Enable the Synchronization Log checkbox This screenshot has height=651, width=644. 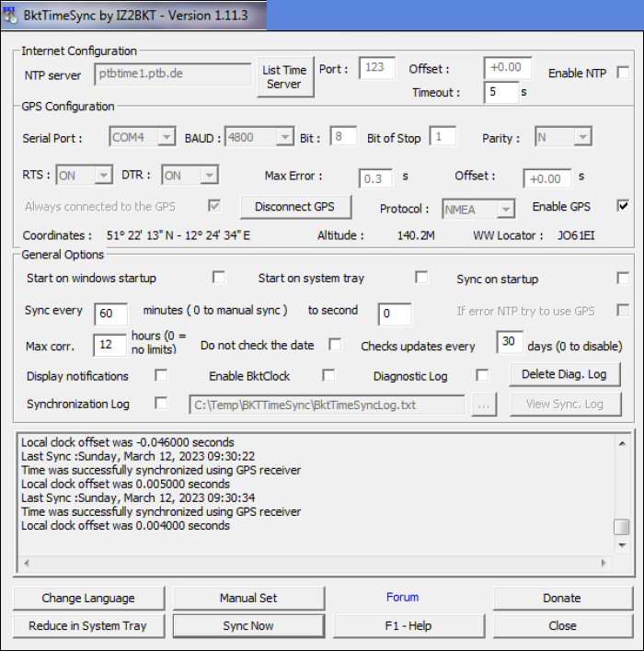click(x=161, y=403)
